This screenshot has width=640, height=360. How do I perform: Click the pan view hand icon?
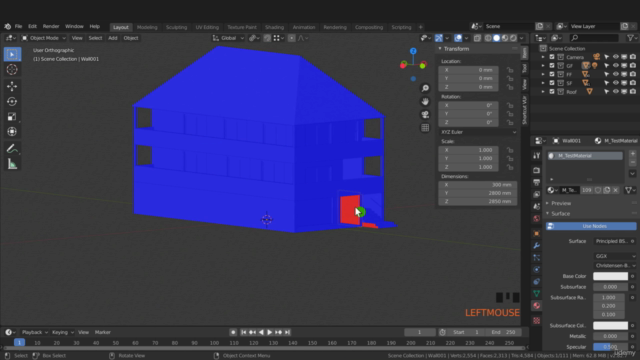(425, 101)
